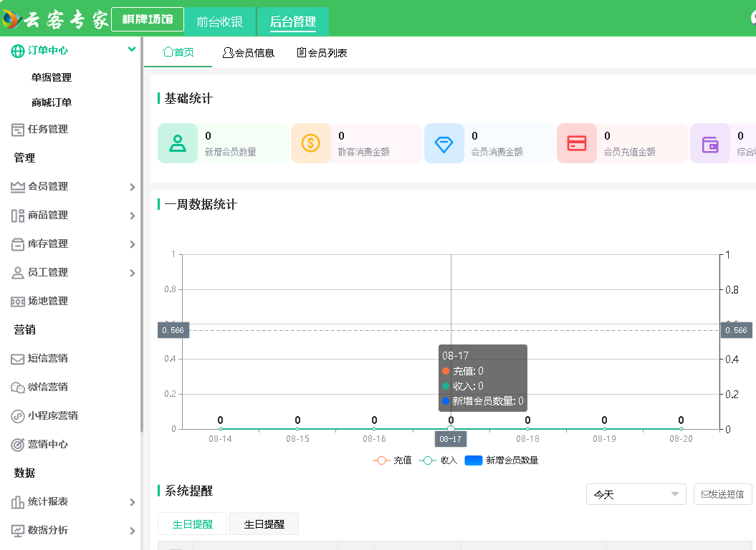The height and width of the screenshot is (550, 756).
Task: Click the 发送短信 button
Action: pos(722,494)
